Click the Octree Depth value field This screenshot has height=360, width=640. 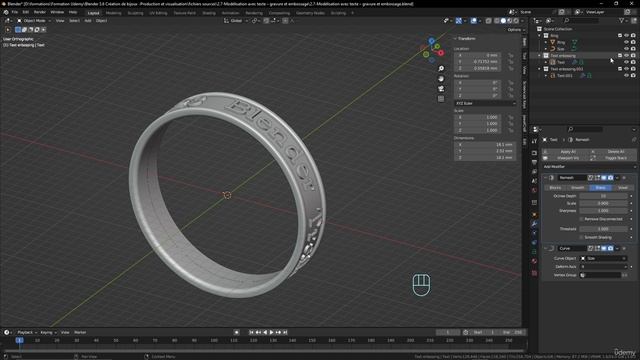pyautogui.click(x=603, y=196)
